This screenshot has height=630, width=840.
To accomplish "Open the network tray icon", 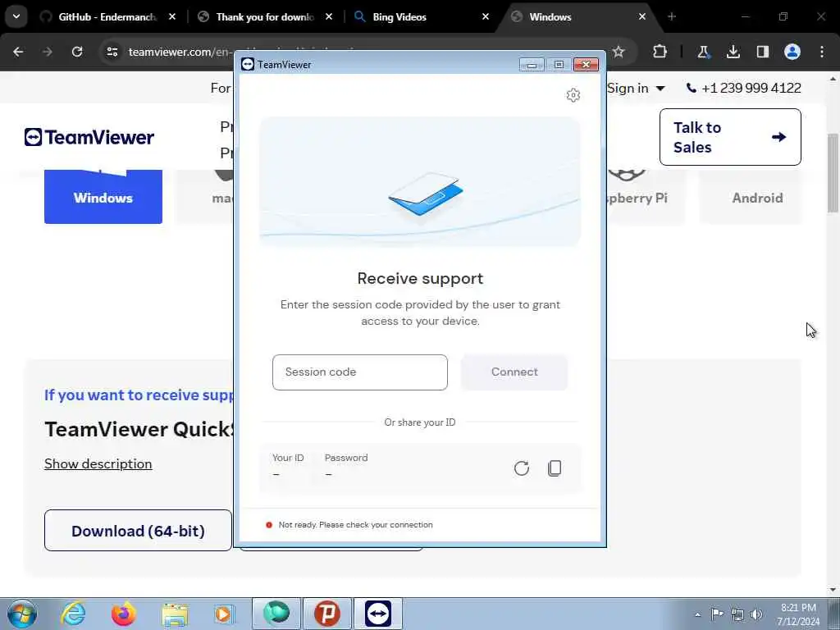I will [737, 614].
